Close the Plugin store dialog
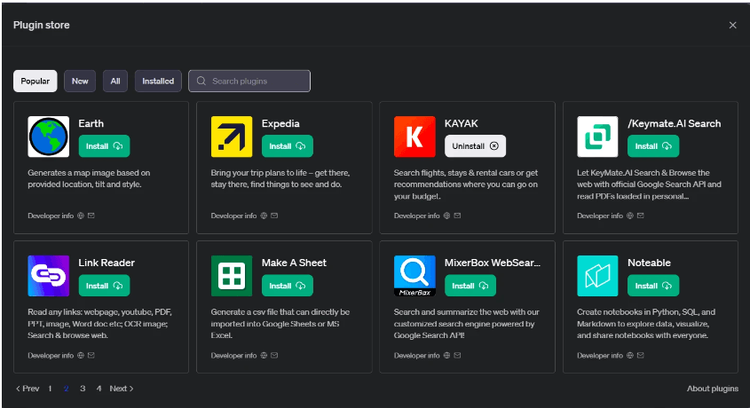Viewport: 750px width, 408px height. coord(732,25)
